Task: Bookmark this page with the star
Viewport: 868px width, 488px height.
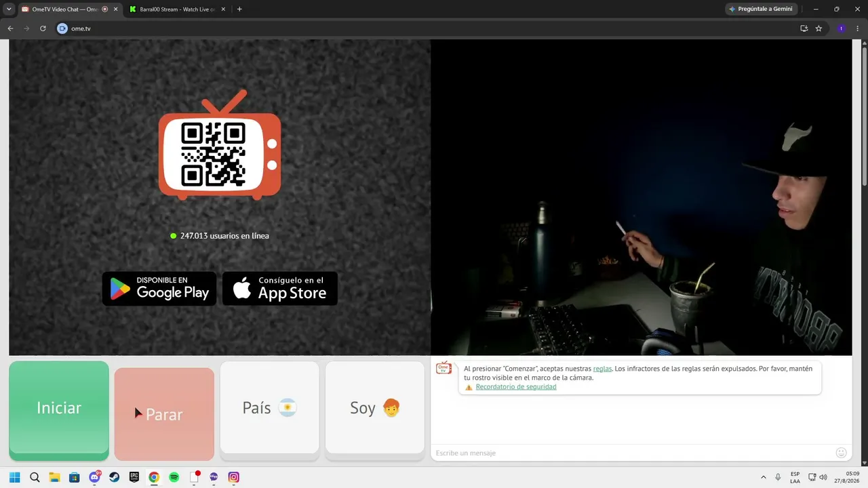Action: tap(818, 28)
